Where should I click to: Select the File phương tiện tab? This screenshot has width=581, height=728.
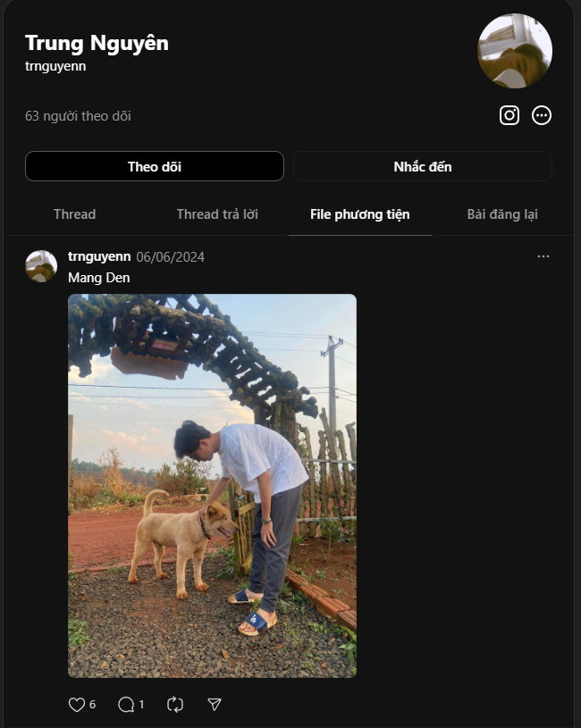click(360, 214)
